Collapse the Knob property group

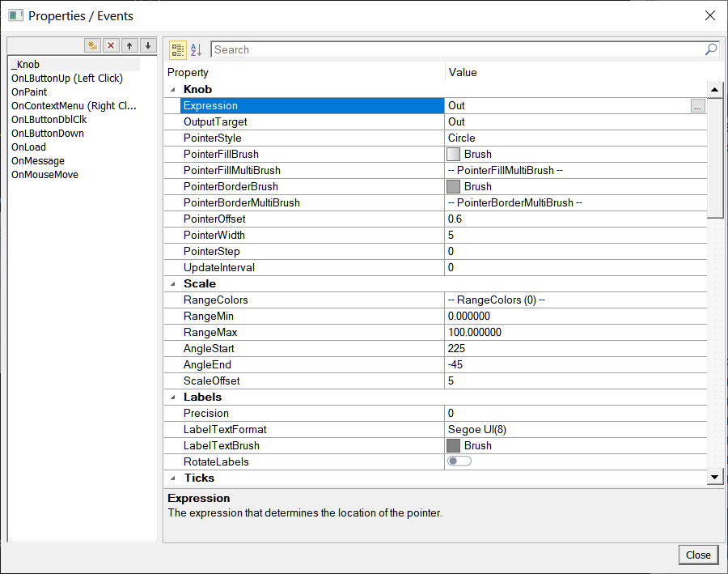(173, 90)
